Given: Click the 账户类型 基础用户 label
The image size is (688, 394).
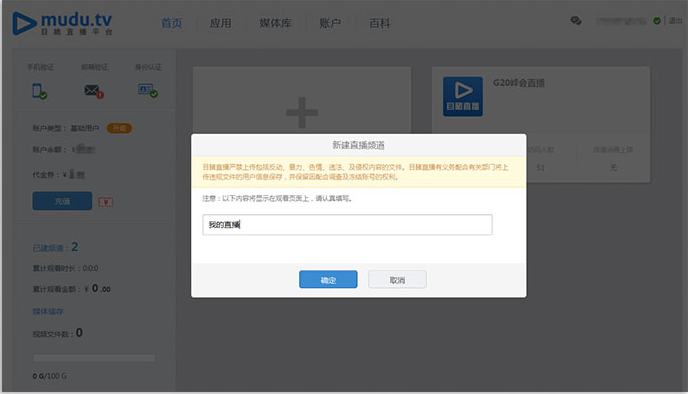Looking at the screenshot, I should click(66, 128).
